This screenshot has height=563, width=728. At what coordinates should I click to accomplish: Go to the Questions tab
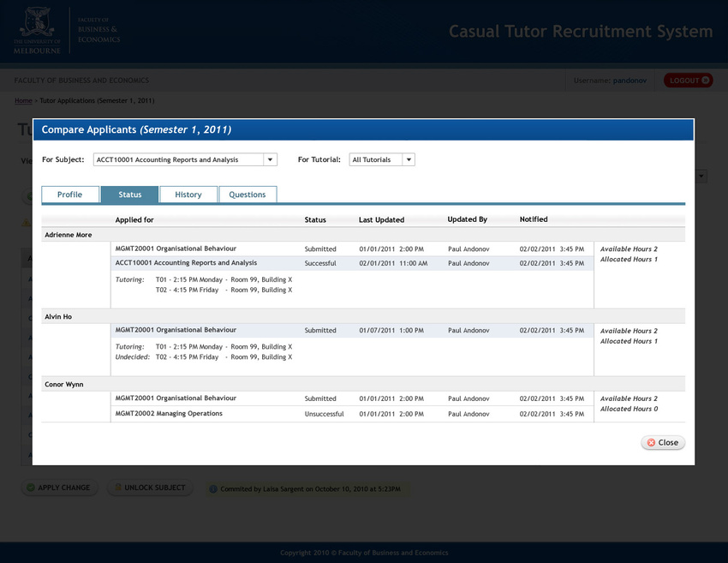click(x=248, y=195)
